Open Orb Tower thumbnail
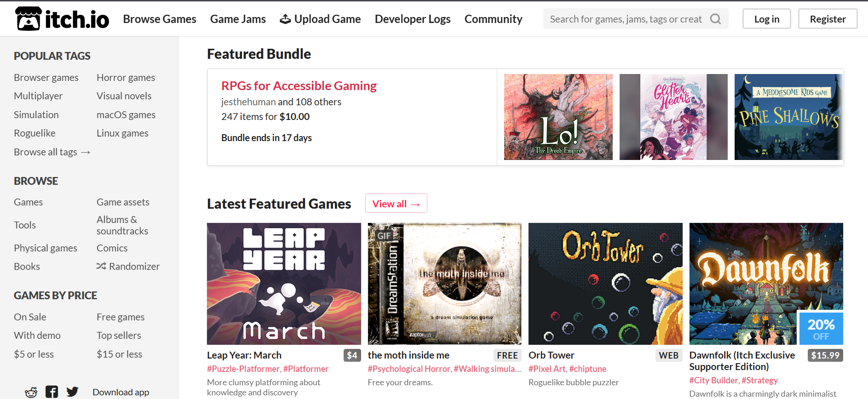 [x=605, y=284]
